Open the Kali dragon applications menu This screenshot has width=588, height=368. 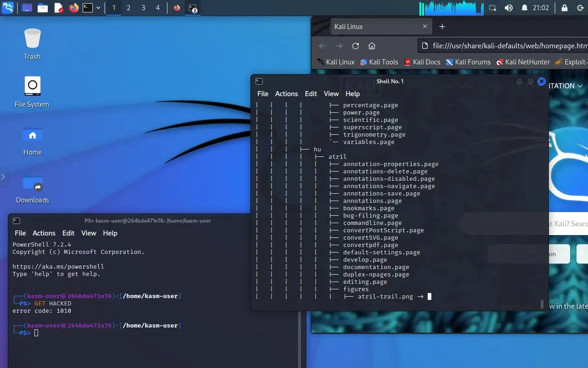point(8,7)
